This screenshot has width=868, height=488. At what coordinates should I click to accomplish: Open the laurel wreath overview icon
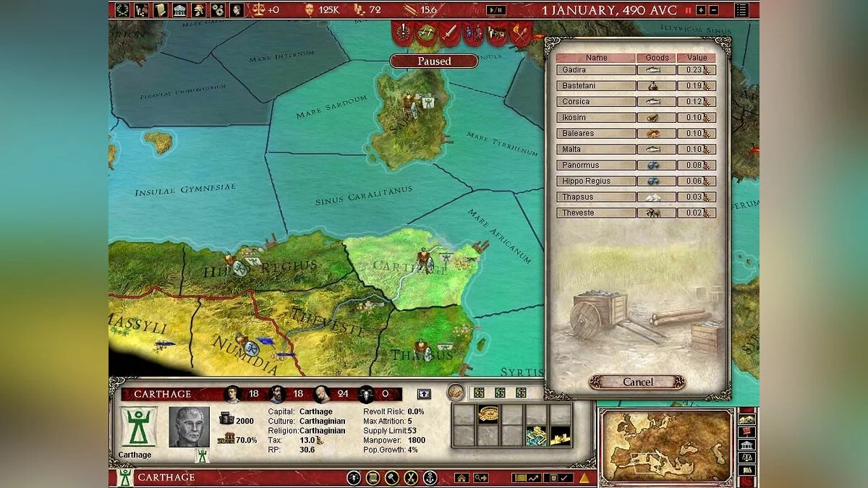tap(123, 9)
